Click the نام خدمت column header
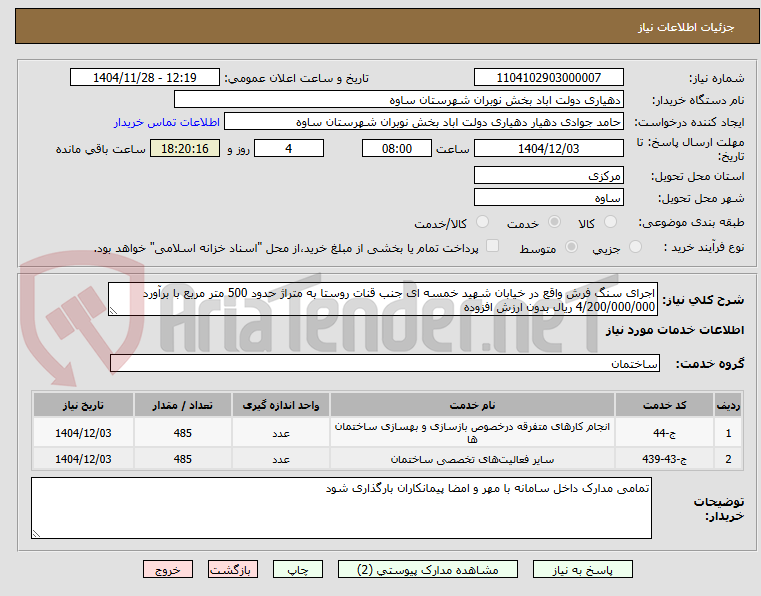Screen dimensions: 761x596 click(x=472, y=405)
